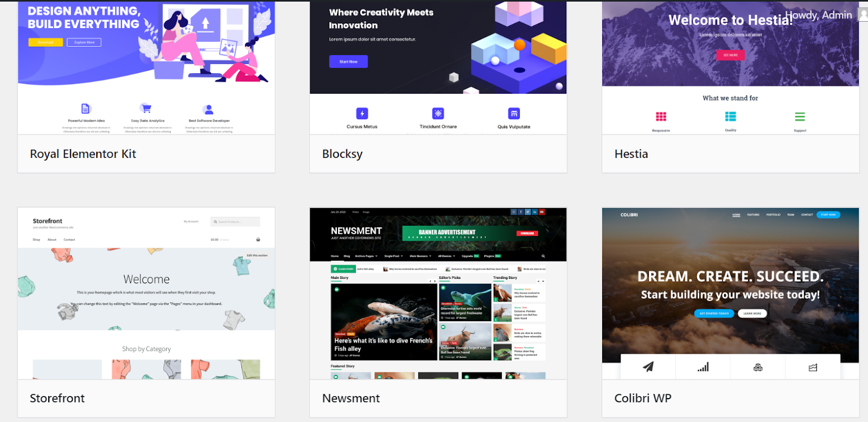Click My Account link in Storefront
868x422 pixels.
point(191,221)
